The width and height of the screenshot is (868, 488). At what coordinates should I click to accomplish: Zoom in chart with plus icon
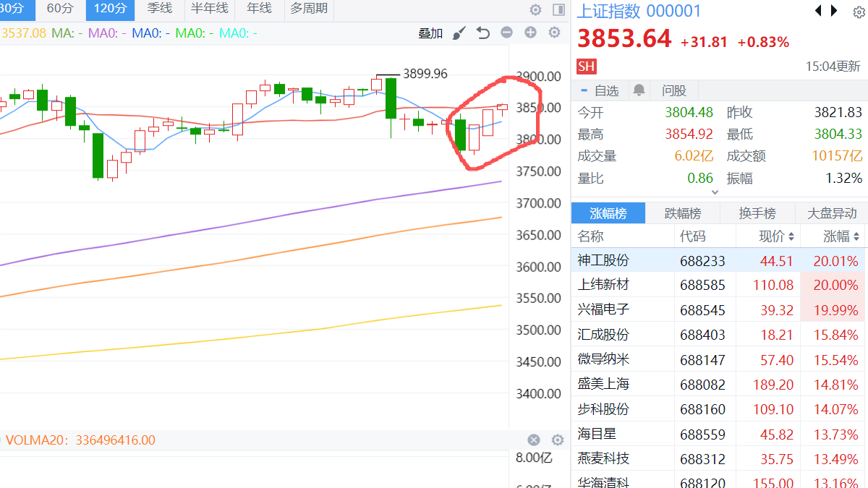click(x=530, y=33)
